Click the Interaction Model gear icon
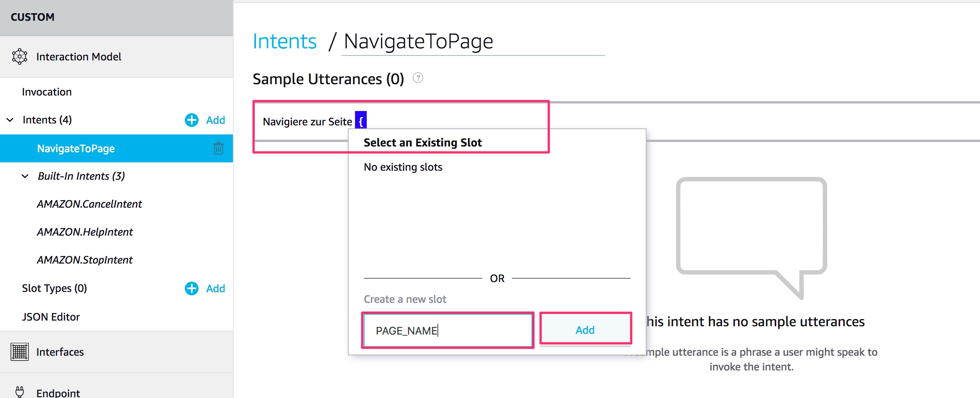 [19, 57]
